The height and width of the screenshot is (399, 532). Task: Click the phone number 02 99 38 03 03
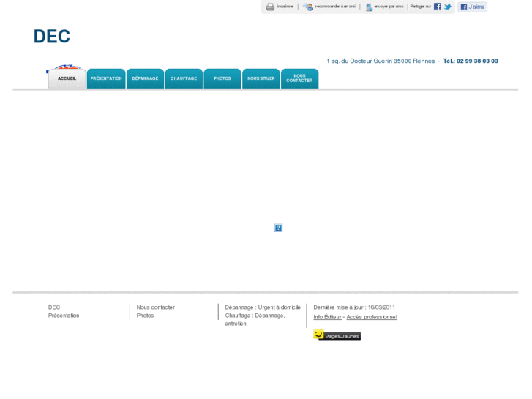coord(477,61)
